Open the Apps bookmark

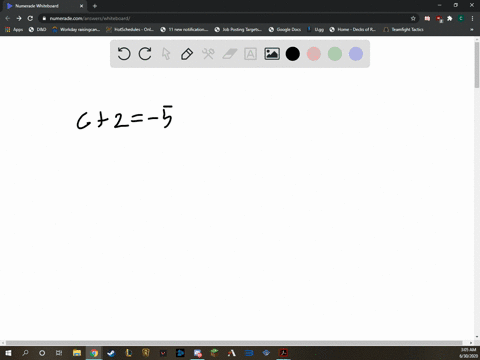click(14, 29)
